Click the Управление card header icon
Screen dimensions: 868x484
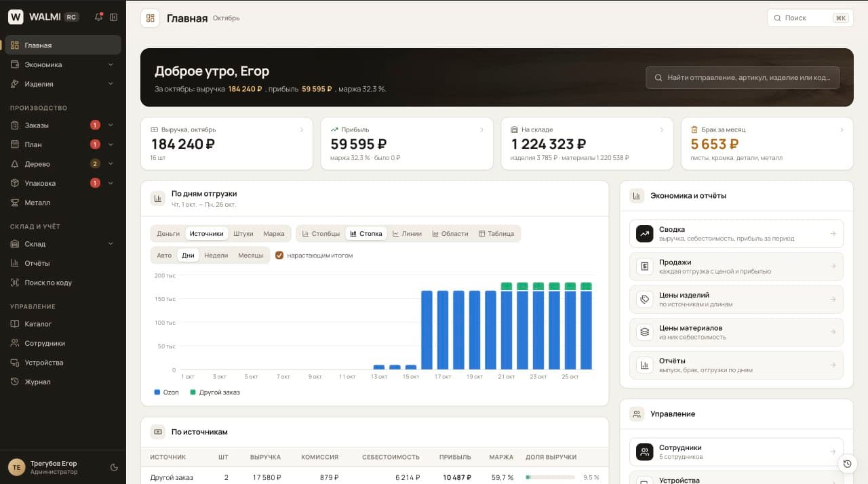[x=637, y=414]
